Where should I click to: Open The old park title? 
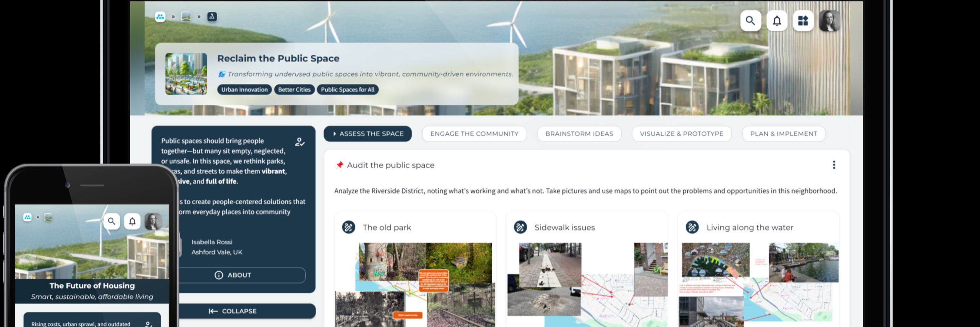pyautogui.click(x=386, y=227)
